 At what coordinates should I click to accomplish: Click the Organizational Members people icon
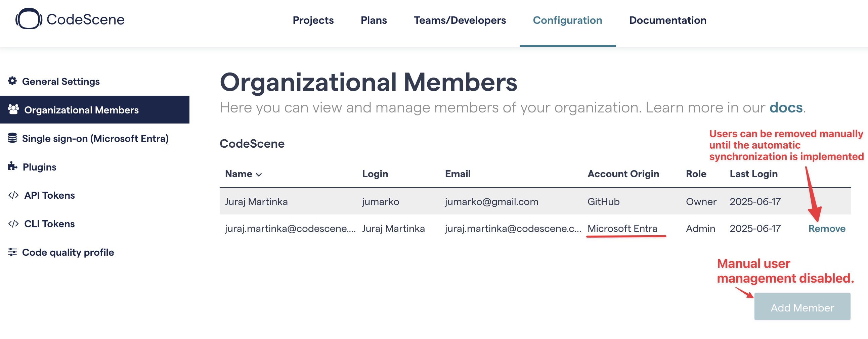13,109
